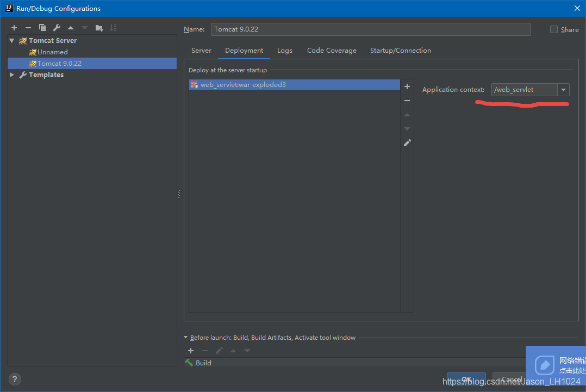Click inside the Name input field
This screenshot has height=392, width=586.
tap(371, 29)
